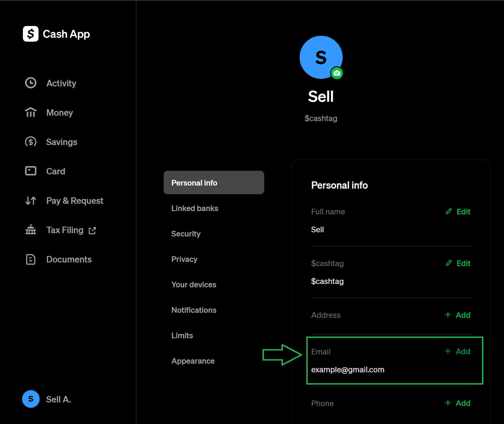Open Activity from the sidebar
This screenshot has width=504, height=424.
pyautogui.click(x=61, y=83)
